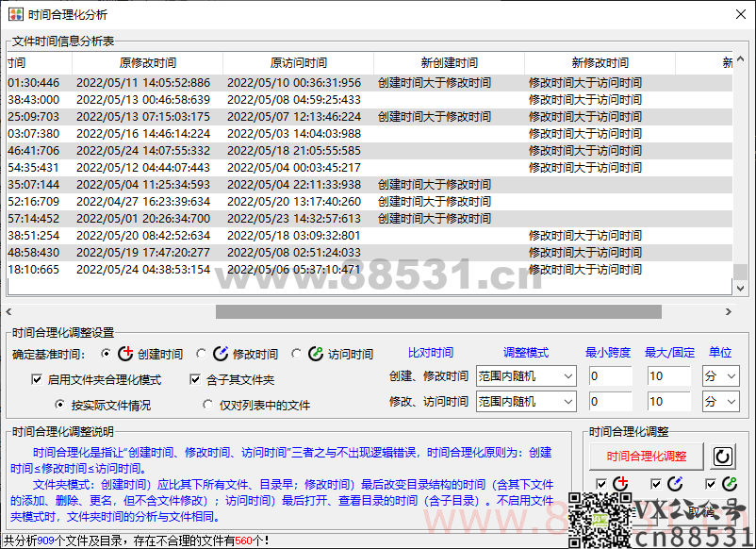The width and height of the screenshot is (756, 549).
Task: Click the refresh icon button next to 时间合理化调整
Action: pos(722,456)
